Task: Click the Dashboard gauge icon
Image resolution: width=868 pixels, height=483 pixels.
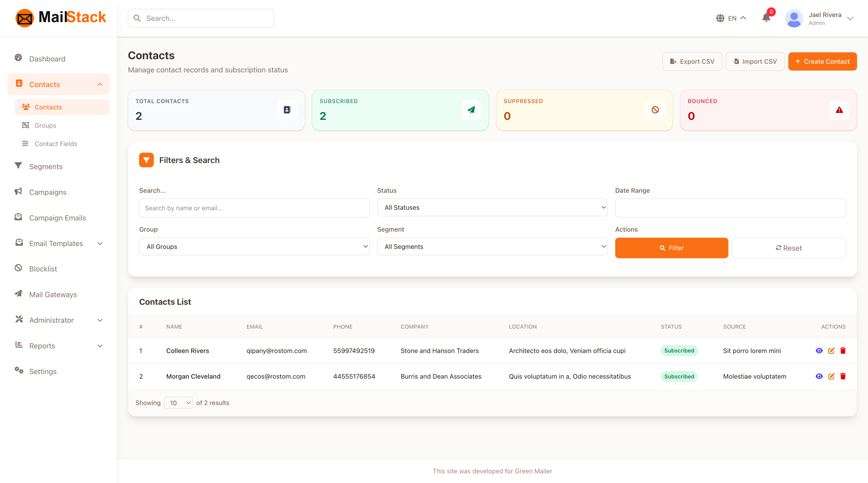Action: coord(19,58)
